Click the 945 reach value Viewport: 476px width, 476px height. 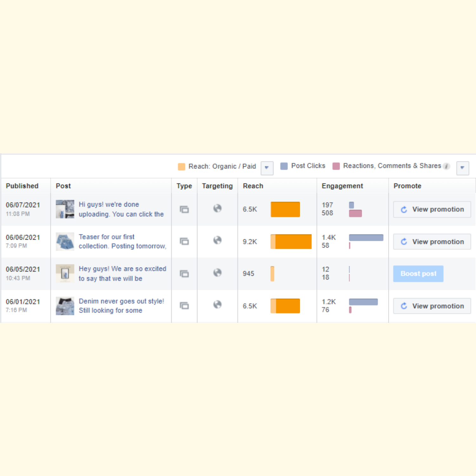point(248,274)
